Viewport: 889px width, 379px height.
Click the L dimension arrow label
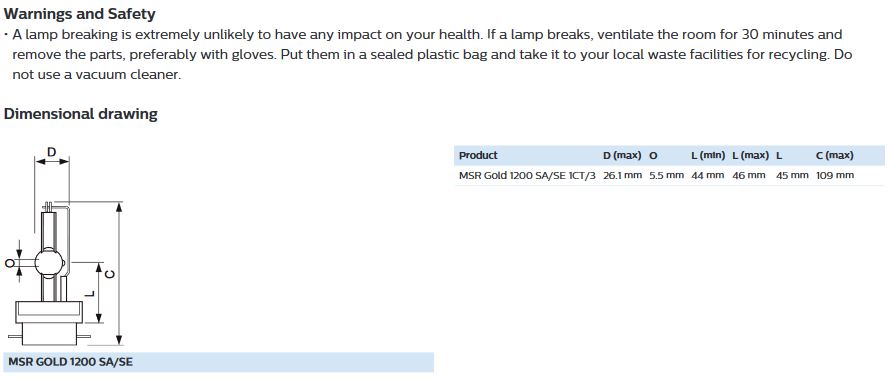tap(90, 293)
